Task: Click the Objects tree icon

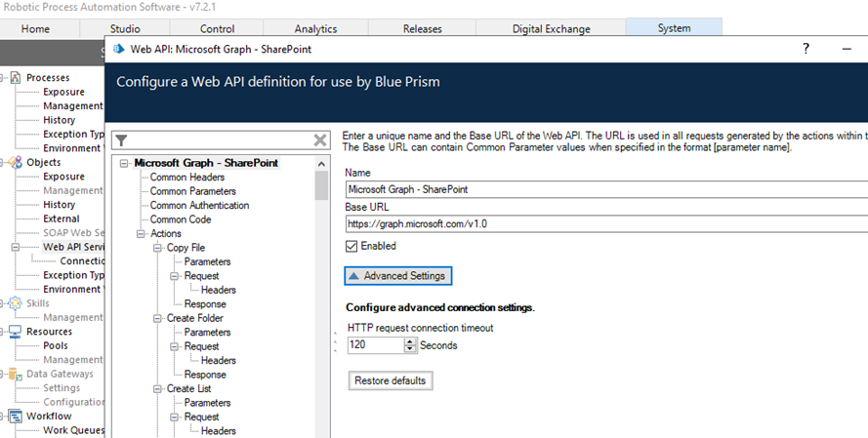Action: pyautogui.click(x=16, y=163)
